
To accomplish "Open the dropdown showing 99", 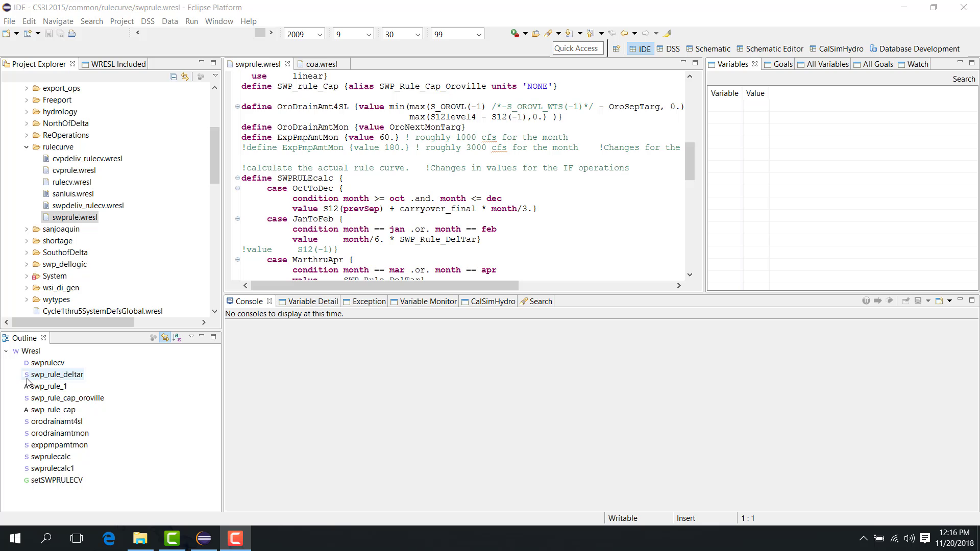I will [x=479, y=35].
